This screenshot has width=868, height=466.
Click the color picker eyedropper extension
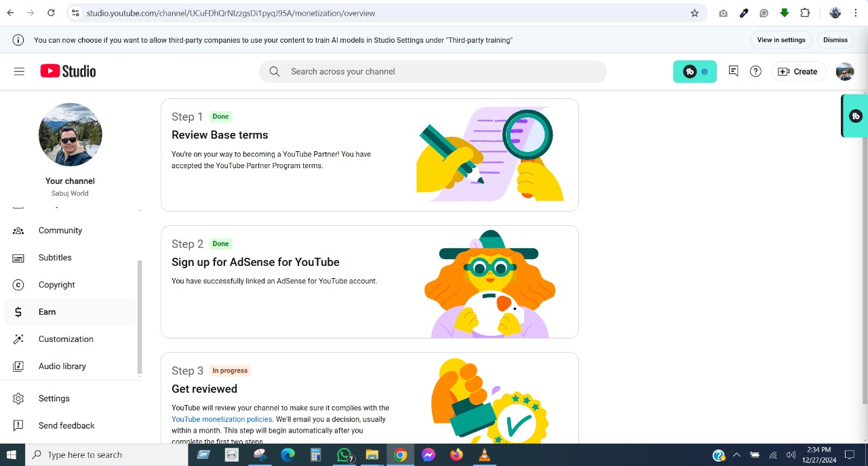pos(744,13)
